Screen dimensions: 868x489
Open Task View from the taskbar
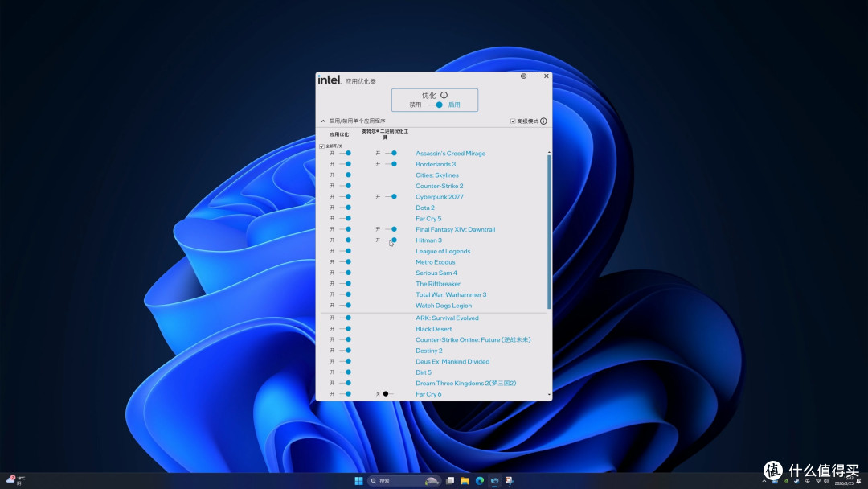pos(450,481)
